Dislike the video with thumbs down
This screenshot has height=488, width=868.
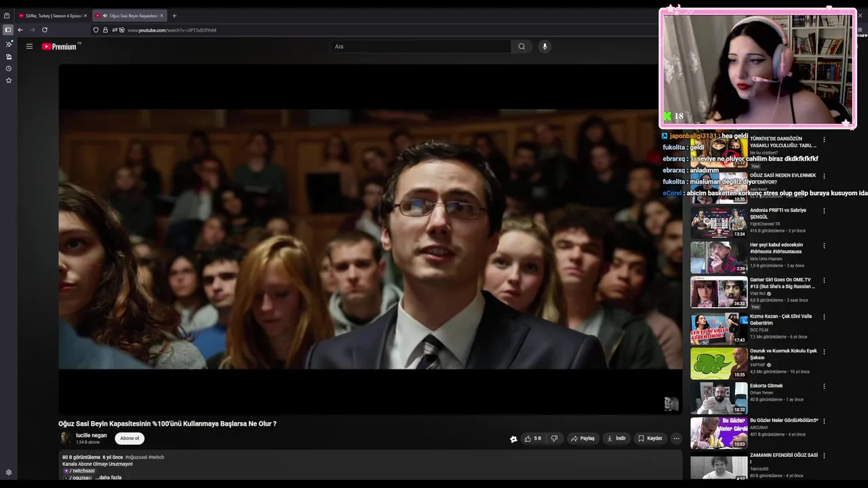(554, 439)
